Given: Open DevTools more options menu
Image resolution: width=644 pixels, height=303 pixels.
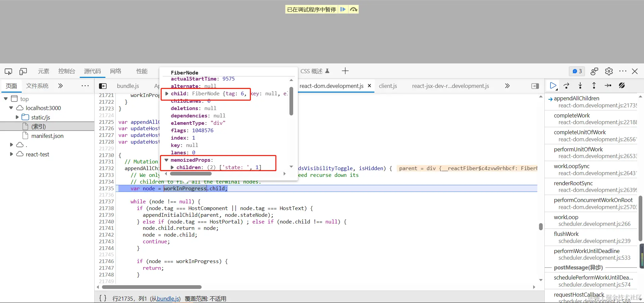Looking at the screenshot, I should click(623, 71).
